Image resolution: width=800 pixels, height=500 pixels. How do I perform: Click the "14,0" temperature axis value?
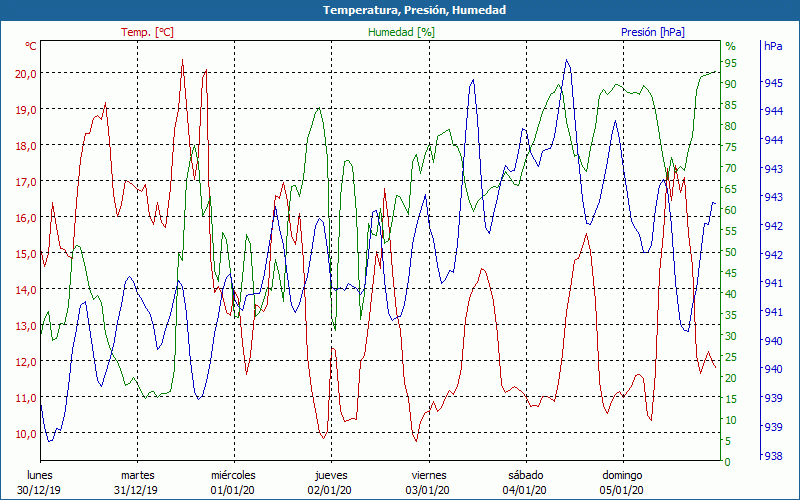(x=27, y=290)
